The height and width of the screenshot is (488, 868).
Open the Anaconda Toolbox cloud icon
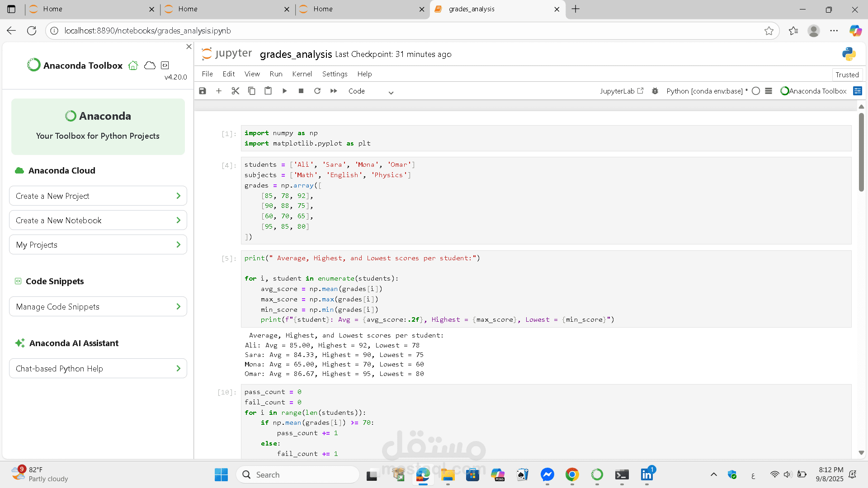(x=150, y=66)
